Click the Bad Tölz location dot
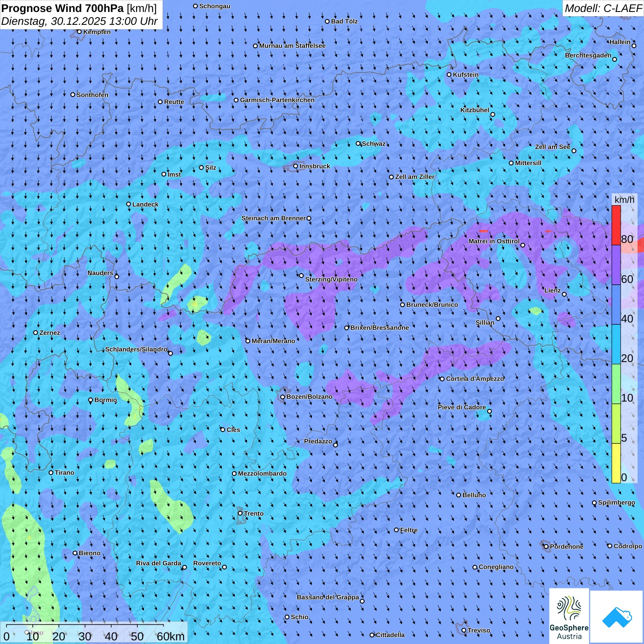The width and height of the screenshot is (644, 644). 328,22
